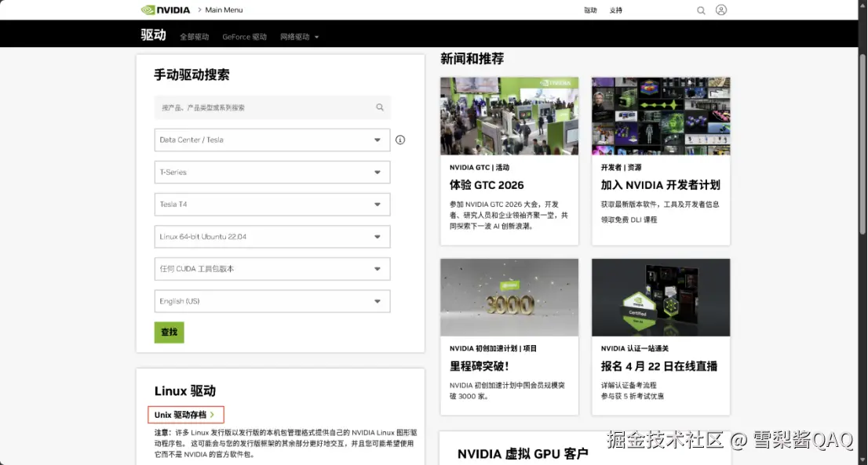
Task: Open the 体验 GTC 2026 headline
Action: [x=487, y=185]
